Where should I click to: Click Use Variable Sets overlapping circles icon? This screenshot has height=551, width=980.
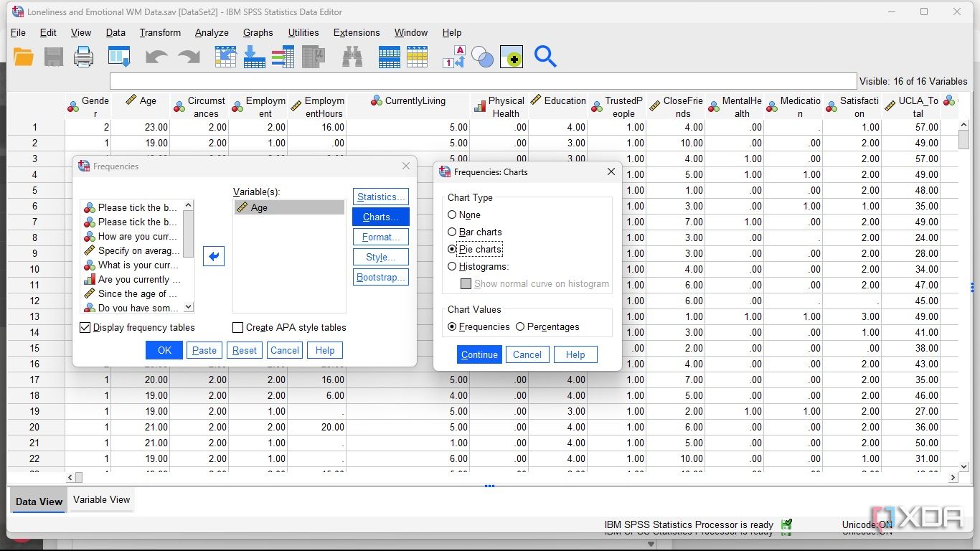pos(482,57)
